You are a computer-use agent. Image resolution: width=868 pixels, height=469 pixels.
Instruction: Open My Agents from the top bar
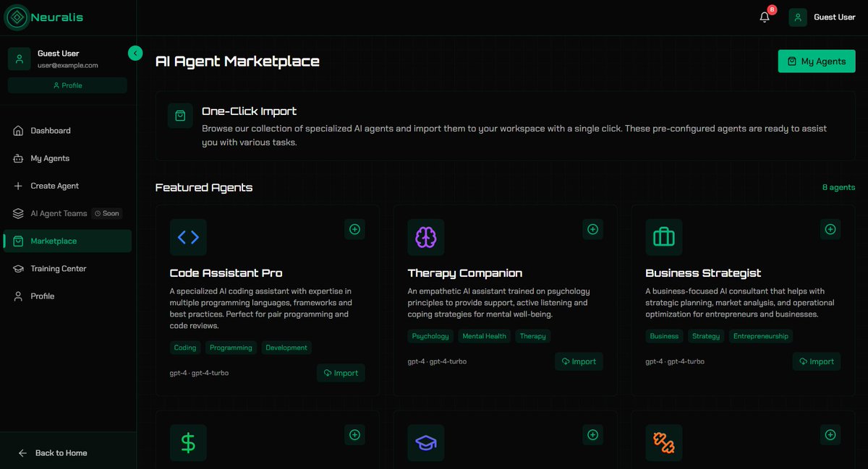pos(817,61)
